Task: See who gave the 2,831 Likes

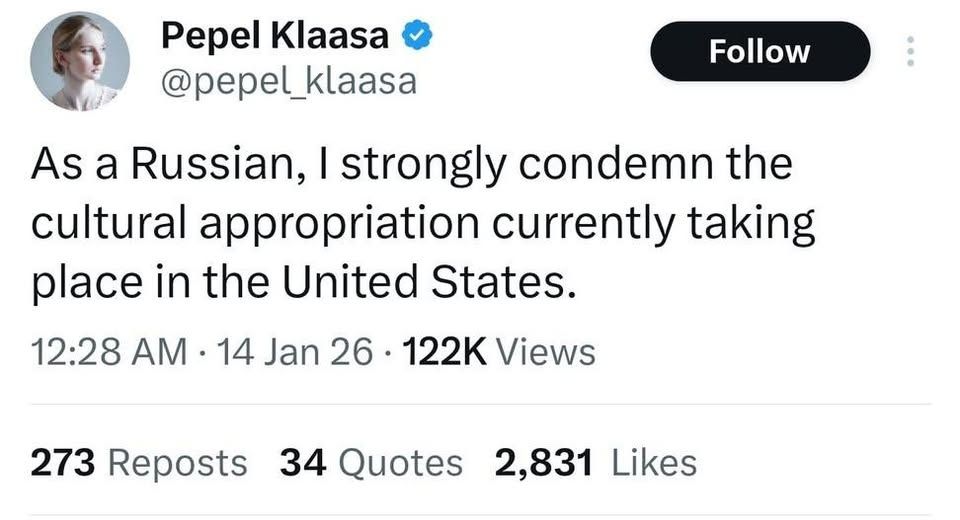Action: [595, 462]
